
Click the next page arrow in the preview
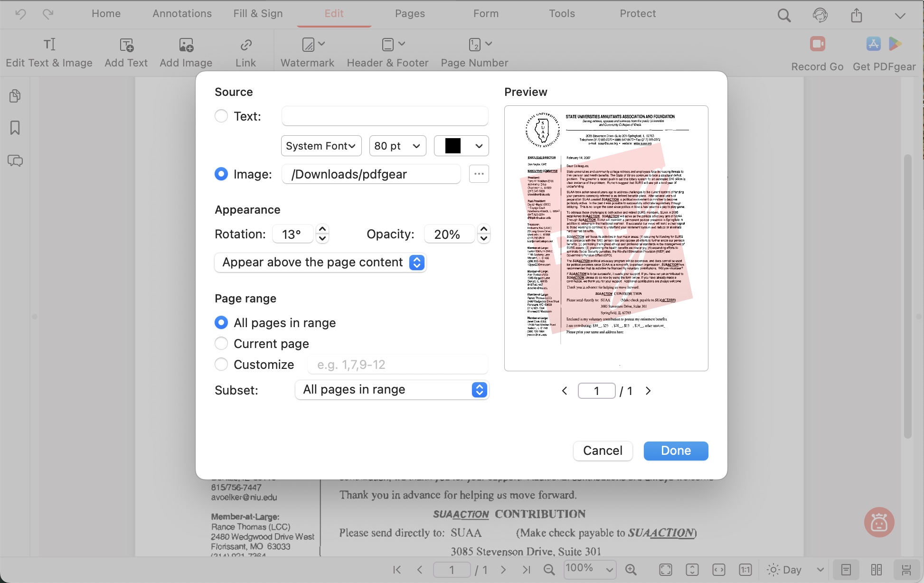[648, 391]
